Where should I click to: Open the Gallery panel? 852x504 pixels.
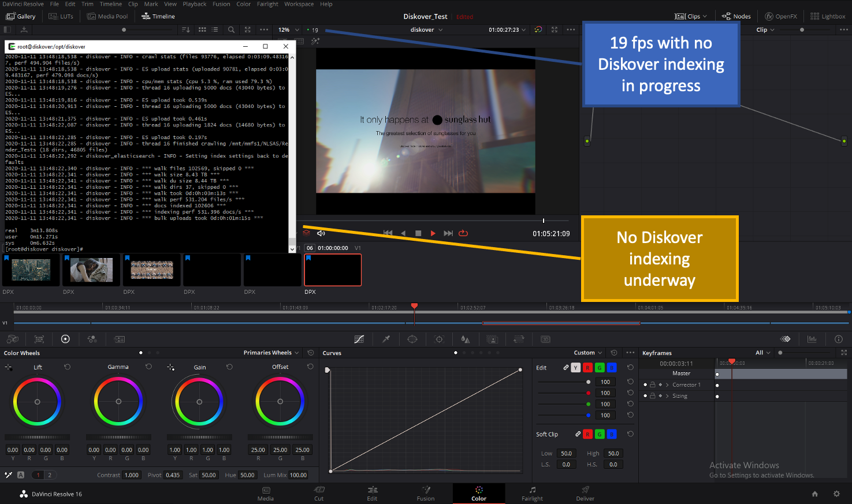click(21, 16)
